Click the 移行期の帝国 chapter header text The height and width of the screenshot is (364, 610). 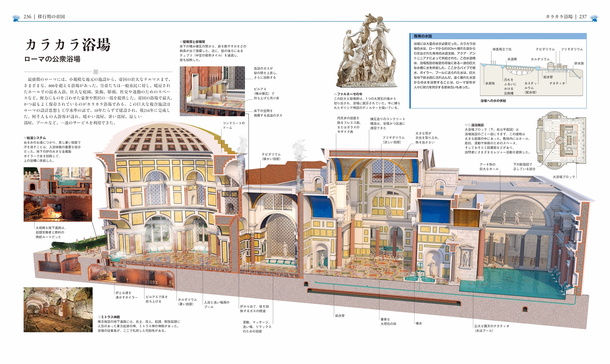(51, 17)
